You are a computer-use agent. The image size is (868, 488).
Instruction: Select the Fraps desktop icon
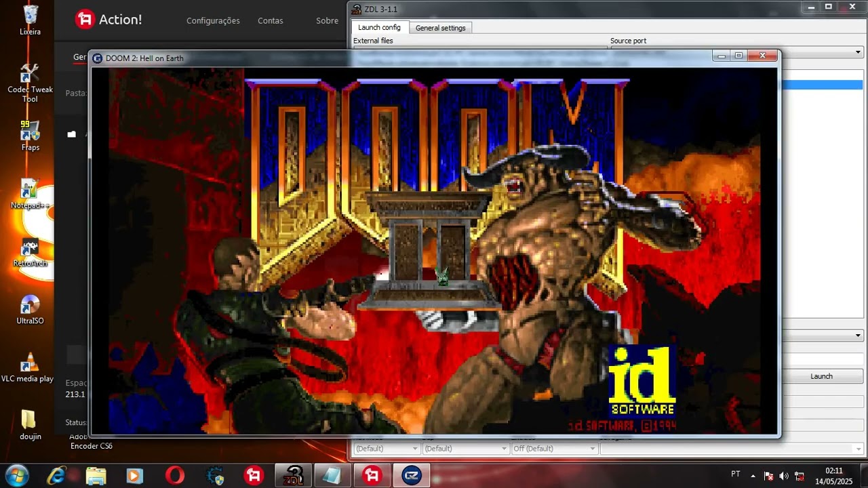(x=30, y=136)
